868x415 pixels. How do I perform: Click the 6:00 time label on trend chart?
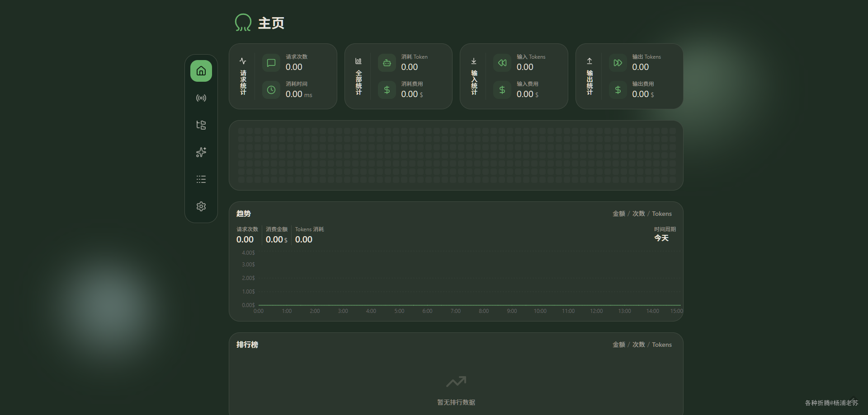tap(427, 311)
